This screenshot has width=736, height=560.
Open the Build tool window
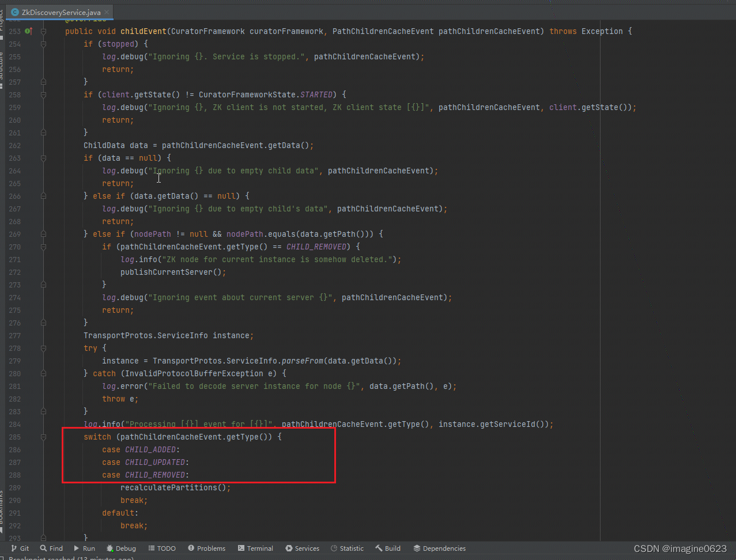pos(388,548)
